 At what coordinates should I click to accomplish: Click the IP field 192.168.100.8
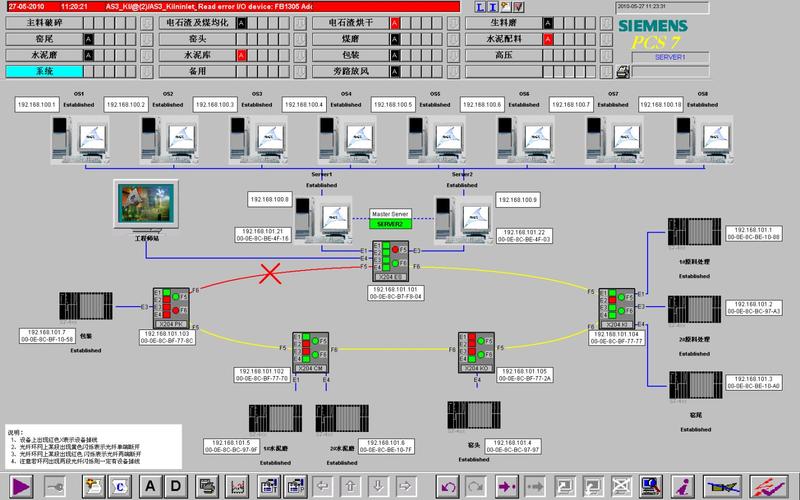pyautogui.click(x=270, y=199)
